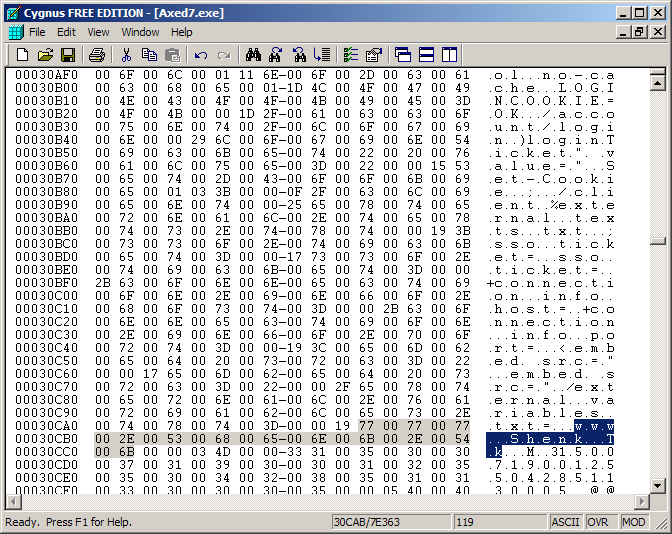The width and height of the screenshot is (672, 534).
Task: Click the ASCII text '.r.i.a.b.l.e.s..'
Action: point(551,413)
